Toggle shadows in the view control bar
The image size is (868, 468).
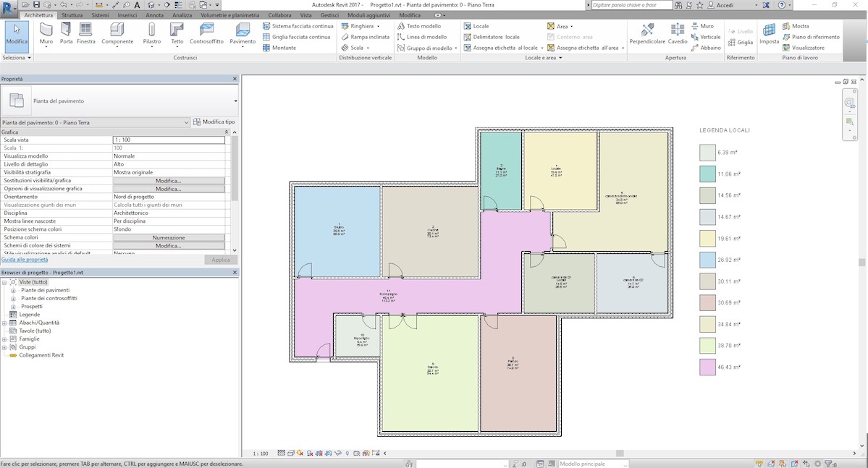300,453
